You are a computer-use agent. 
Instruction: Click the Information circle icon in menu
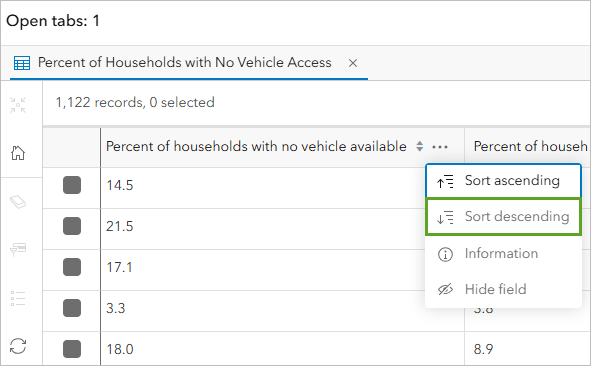coord(445,254)
